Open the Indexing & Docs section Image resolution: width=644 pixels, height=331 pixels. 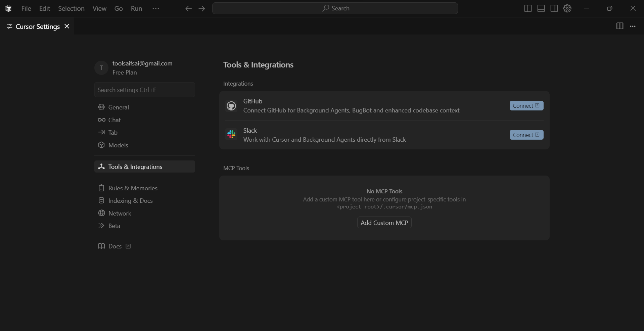tap(145, 200)
